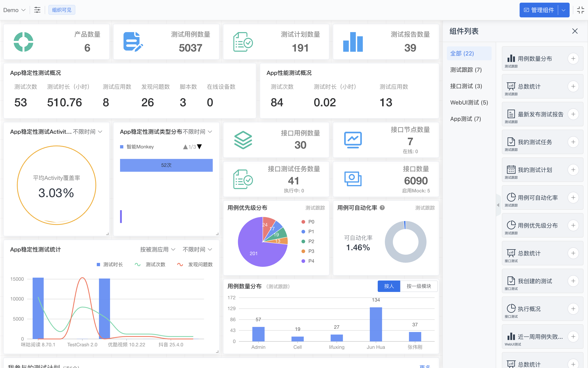This screenshot has height=368, width=588.
Task: Click the 测试报告数量 bar chart icon
Action: (x=353, y=42)
